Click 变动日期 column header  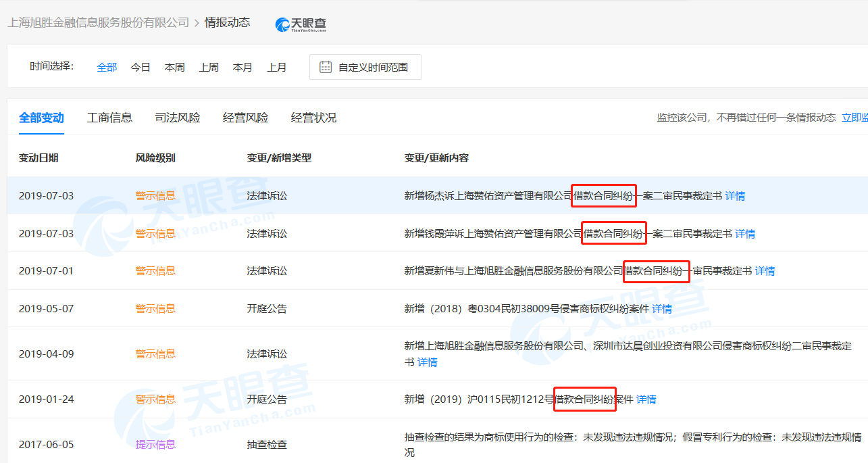[x=39, y=157]
